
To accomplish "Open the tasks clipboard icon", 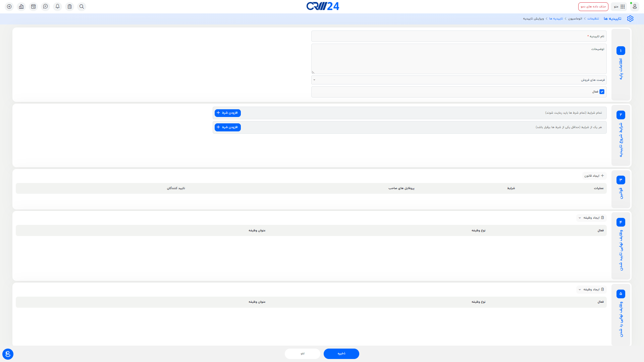I will point(70,6).
